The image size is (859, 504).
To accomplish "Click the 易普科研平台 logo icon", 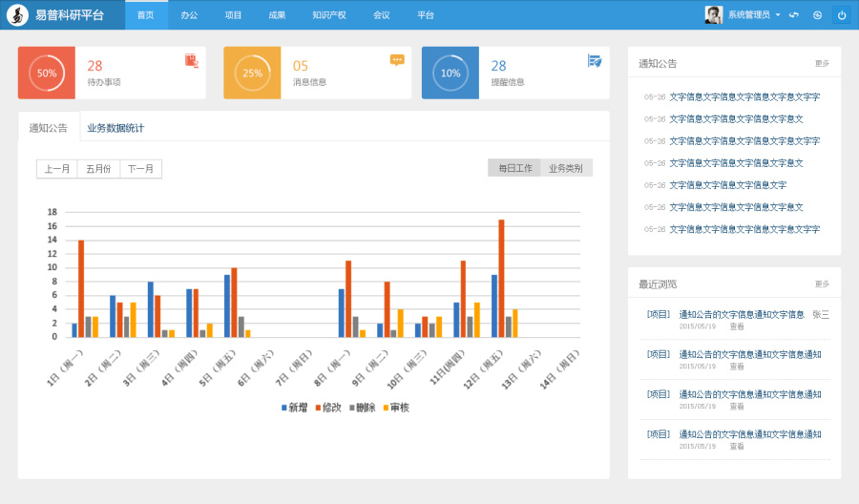I will tap(17, 15).
